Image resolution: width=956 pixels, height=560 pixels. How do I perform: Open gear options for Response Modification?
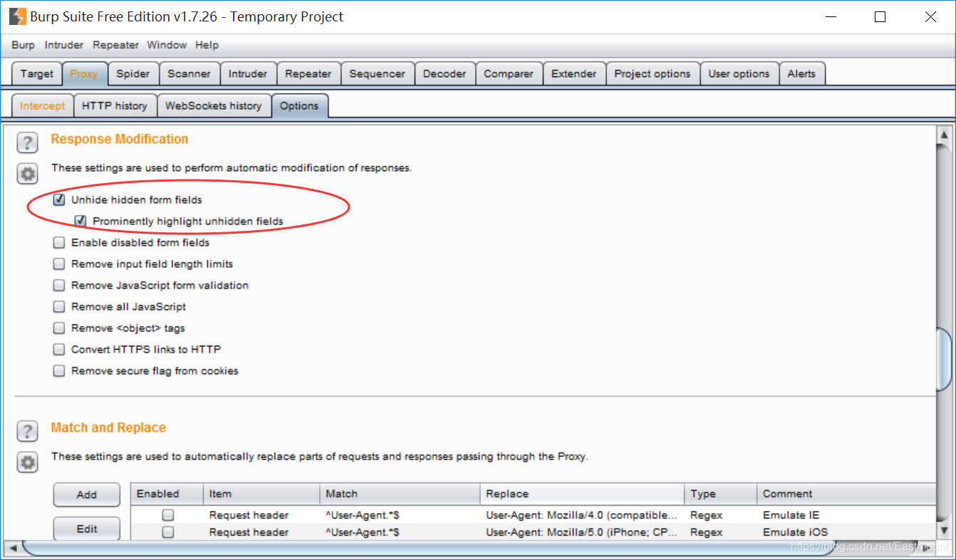[x=27, y=174]
